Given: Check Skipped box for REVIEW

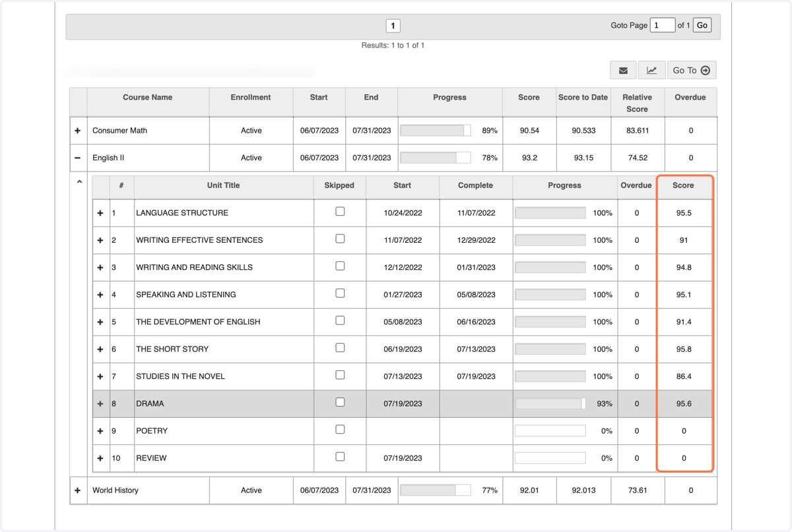Looking at the screenshot, I should point(340,456).
